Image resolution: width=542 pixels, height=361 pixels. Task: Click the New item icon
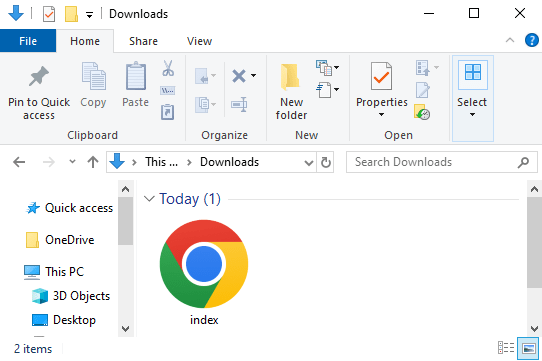point(324,68)
